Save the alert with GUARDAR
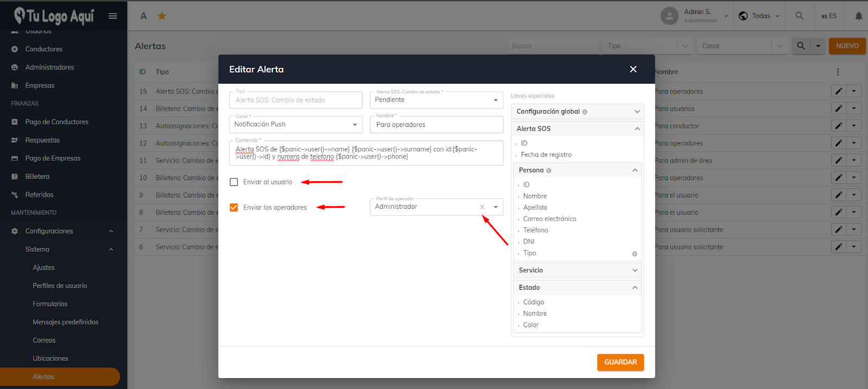 pos(621,362)
